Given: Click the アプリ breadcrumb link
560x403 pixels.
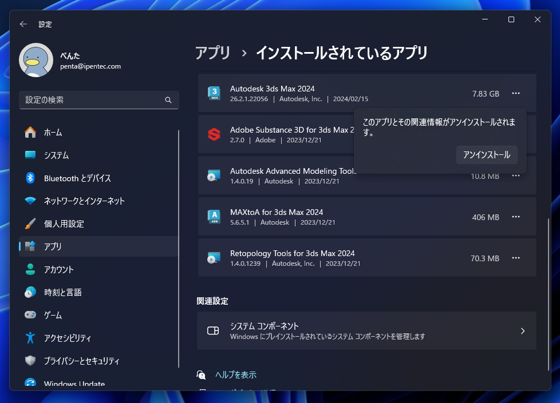Looking at the screenshot, I should click(212, 53).
